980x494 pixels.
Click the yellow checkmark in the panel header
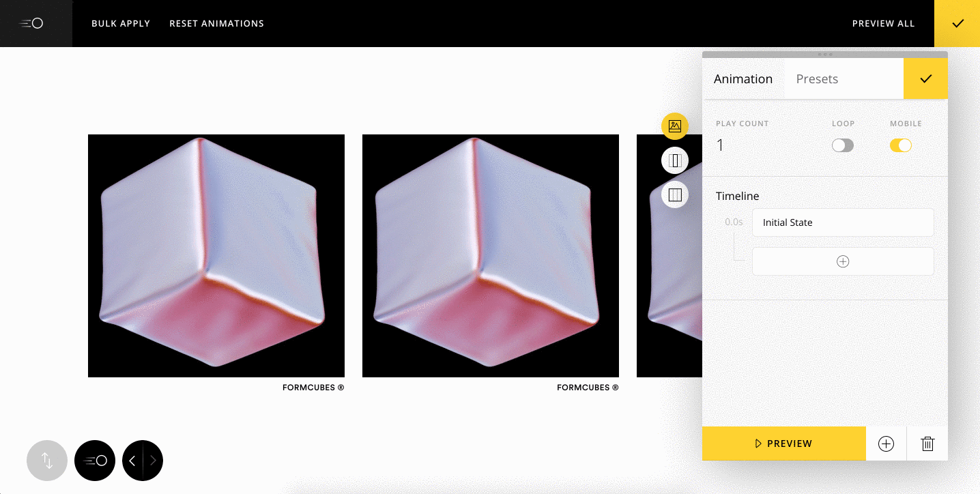[x=925, y=78]
